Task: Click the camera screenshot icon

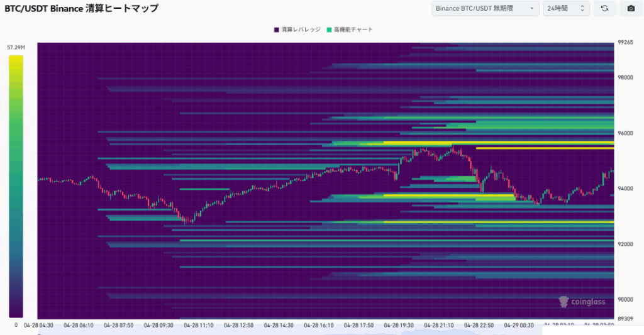Action: point(631,8)
